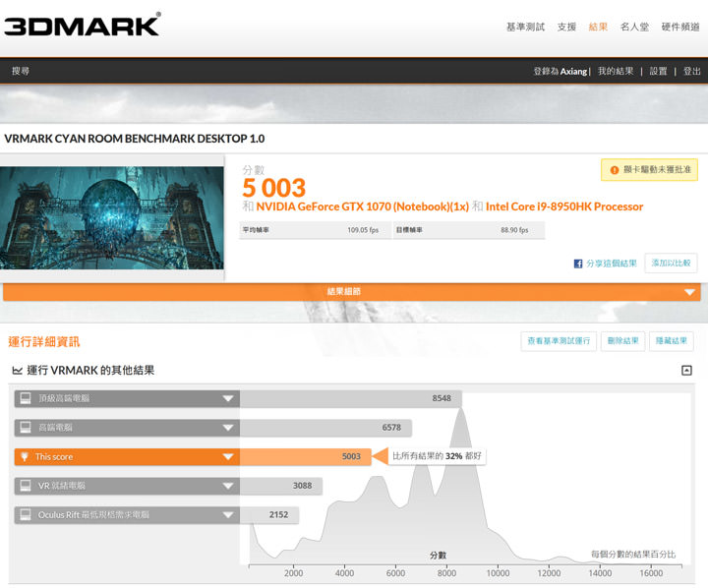708x588 pixels.
Task: Expand the Oculus Rift row dropdown arrow
Action: click(228, 514)
